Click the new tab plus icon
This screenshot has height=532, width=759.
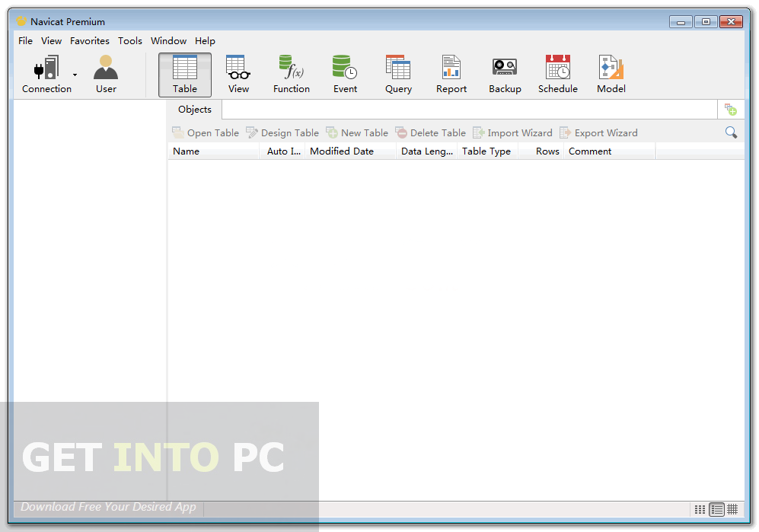(x=730, y=110)
